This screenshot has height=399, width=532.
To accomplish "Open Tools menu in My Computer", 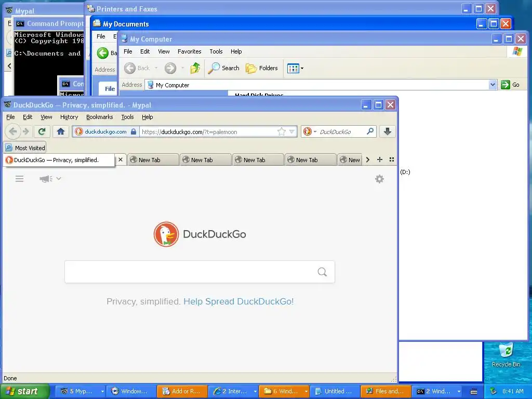I will click(216, 51).
